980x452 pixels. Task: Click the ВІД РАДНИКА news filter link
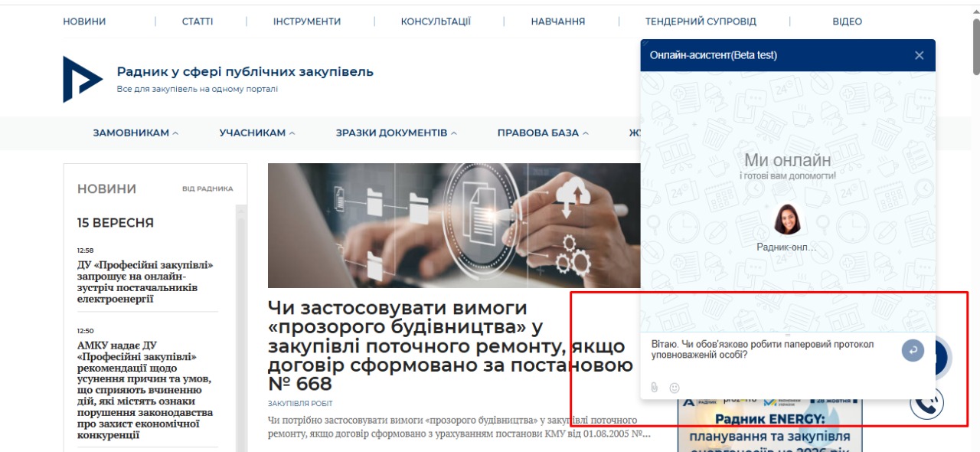click(x=207, y=188)
